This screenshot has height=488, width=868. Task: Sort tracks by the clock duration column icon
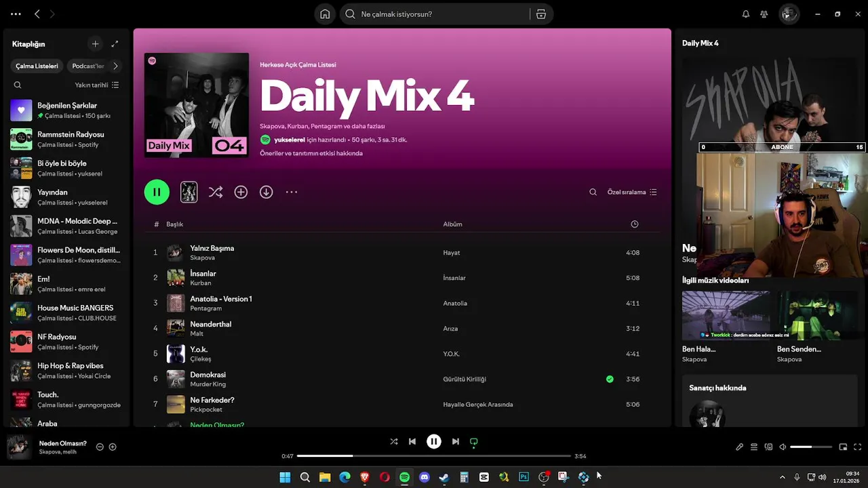pos(634,224)
